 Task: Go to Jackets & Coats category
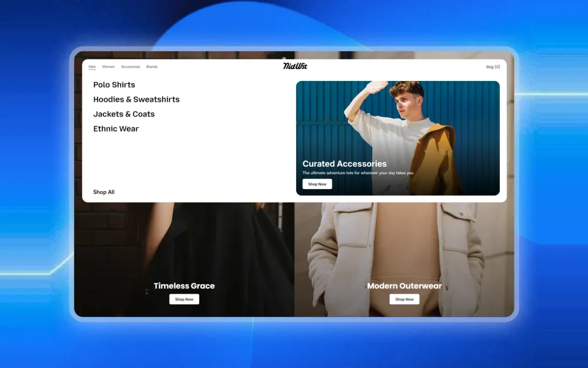[x=124, y=114]
